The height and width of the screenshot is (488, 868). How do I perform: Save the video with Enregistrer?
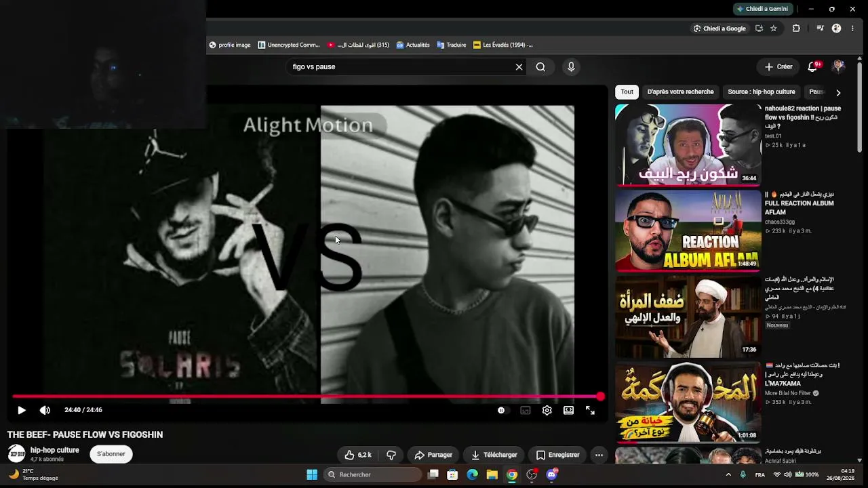pyautogui.click(x=557, y=455)
